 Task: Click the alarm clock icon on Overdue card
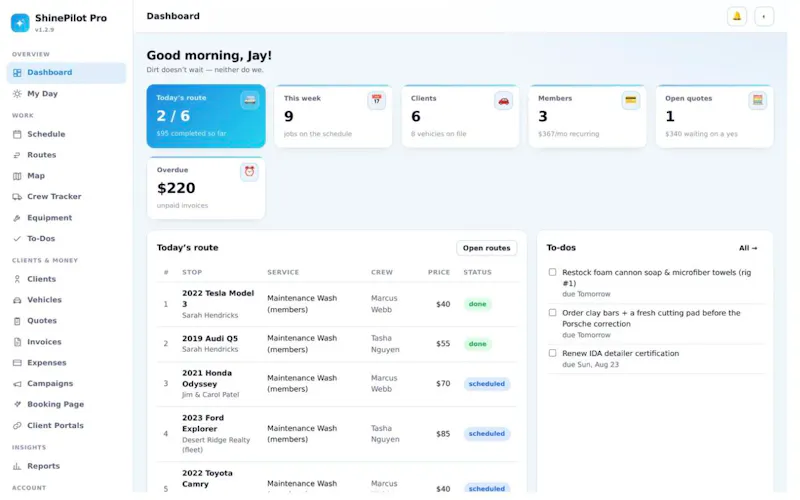(249, 171)
